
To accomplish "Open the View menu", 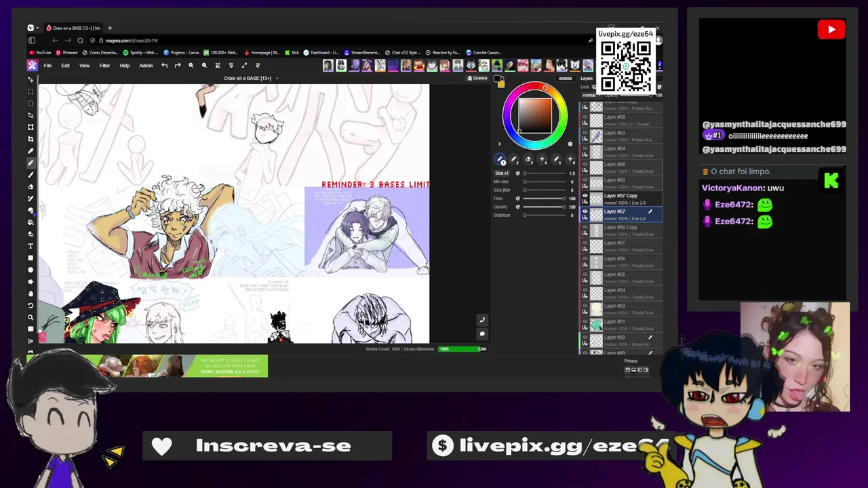I will (84, 66).
